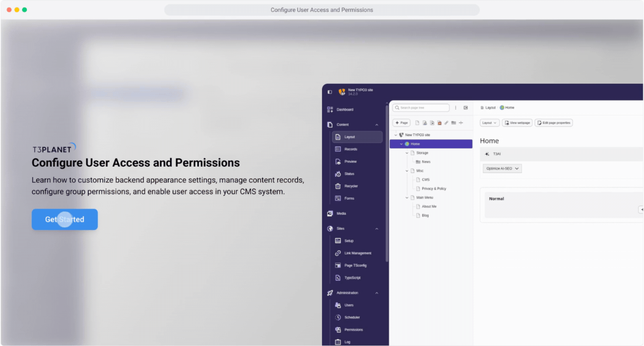Select the external link page icon
Screen dimensions: 644x346
[x=446, y=123]
